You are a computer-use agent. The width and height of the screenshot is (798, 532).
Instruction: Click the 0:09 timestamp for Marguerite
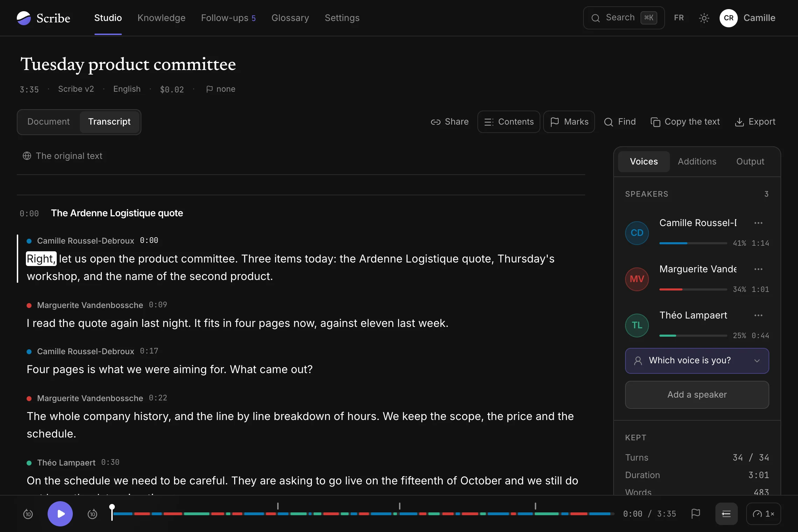click(158, 305)
